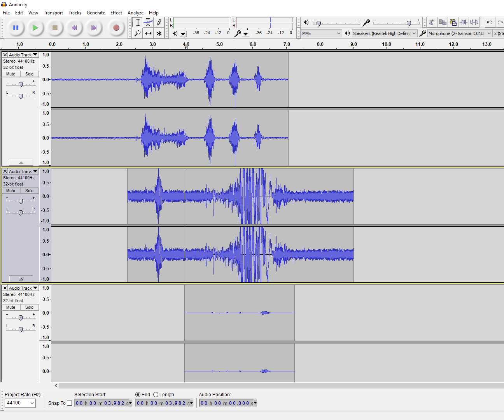This screenshot has height=420, width=504.
Task: Close the third audio track
Action: click(x=4, y=288)
